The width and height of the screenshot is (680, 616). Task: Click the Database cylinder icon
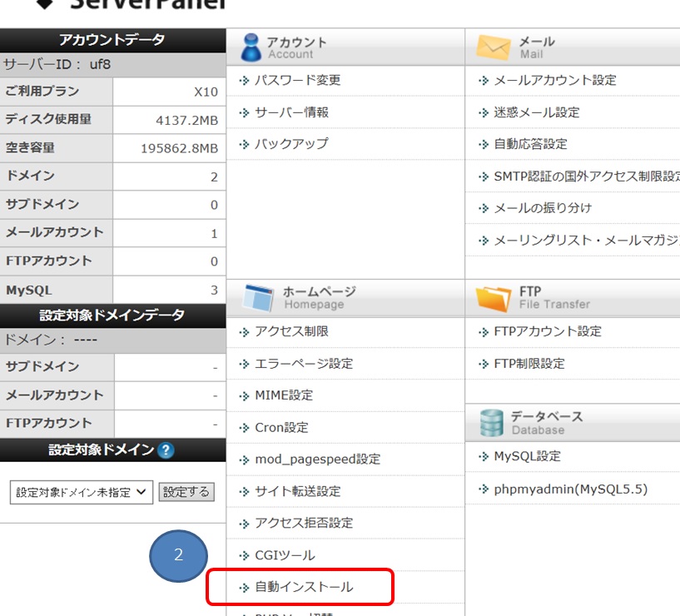(492, 423)
